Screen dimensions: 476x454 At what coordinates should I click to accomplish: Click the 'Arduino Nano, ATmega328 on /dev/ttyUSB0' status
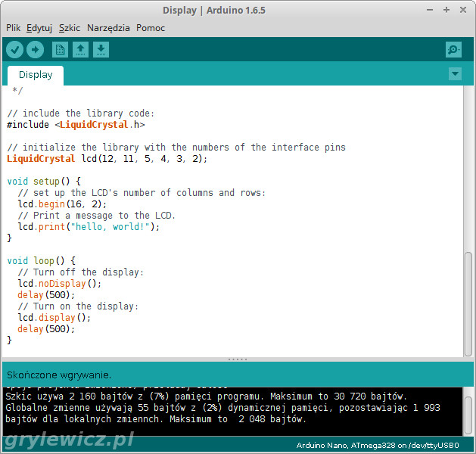point(378,445)
